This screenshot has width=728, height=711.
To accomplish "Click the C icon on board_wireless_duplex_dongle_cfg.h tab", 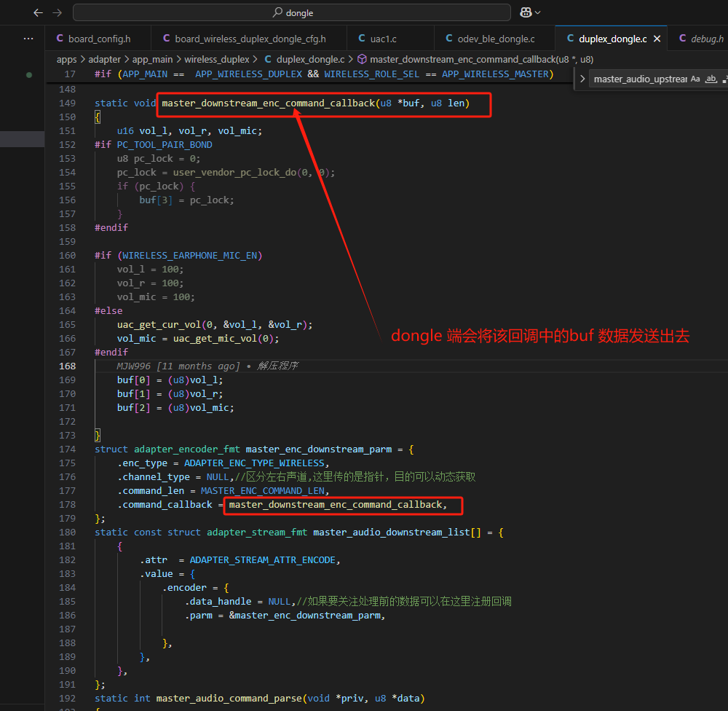I will [166, 39].
